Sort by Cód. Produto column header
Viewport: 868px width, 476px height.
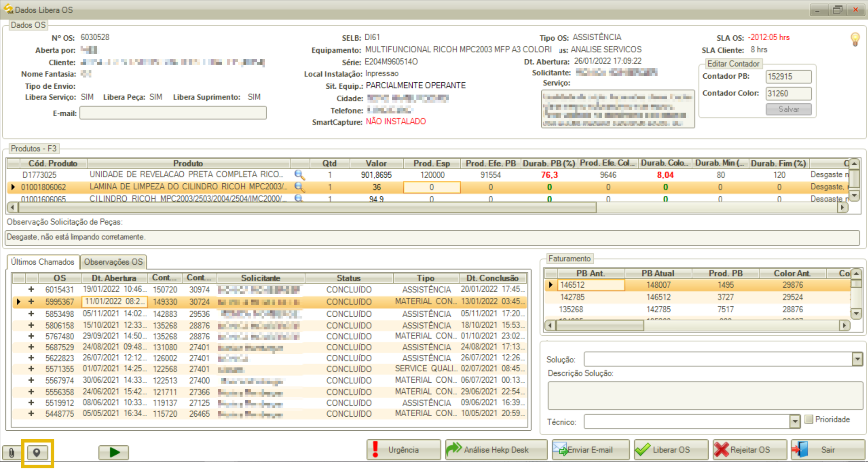(53, 163)
